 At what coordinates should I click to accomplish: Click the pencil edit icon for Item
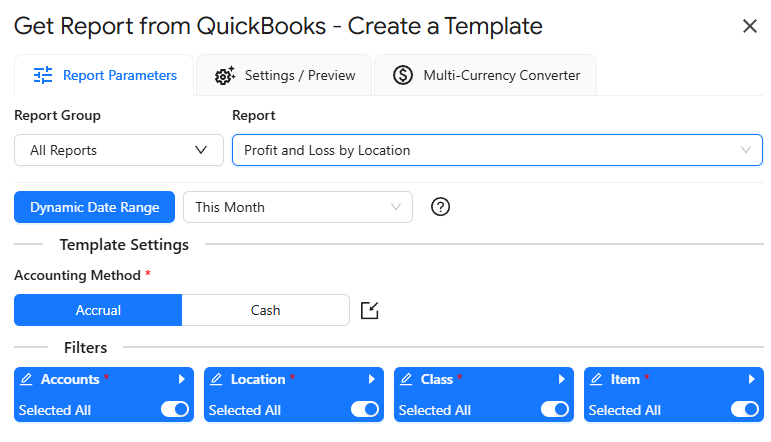[597, 380]
